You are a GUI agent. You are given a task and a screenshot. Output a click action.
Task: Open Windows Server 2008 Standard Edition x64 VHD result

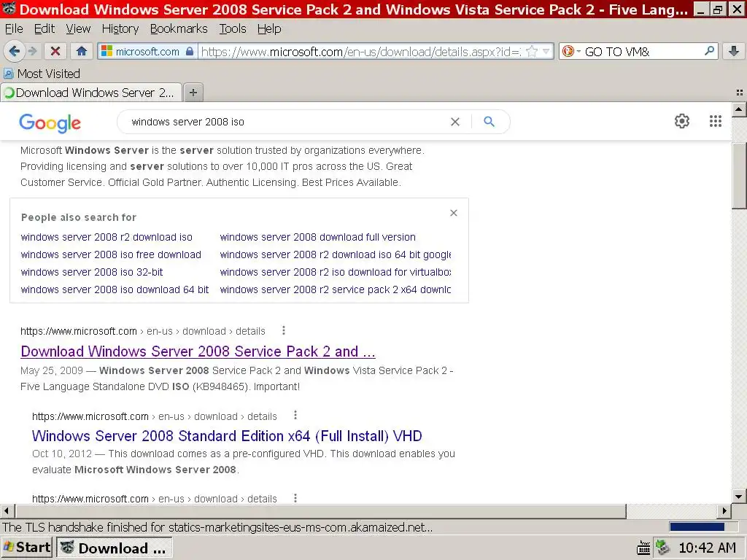pos(227,436)
